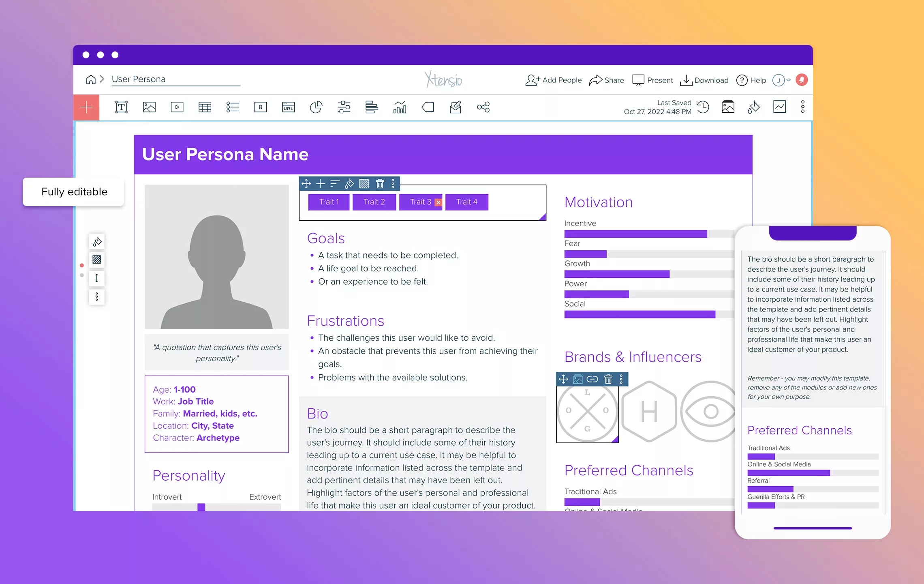The image size is (924, 584).
Task: Start Present mode
Action: [x=652, y=80]
